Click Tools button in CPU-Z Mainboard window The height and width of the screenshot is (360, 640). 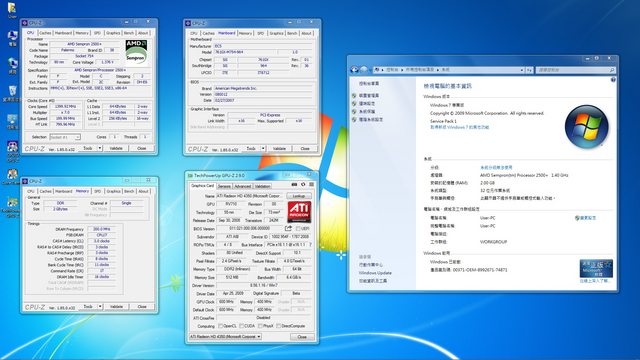point(251,149)
